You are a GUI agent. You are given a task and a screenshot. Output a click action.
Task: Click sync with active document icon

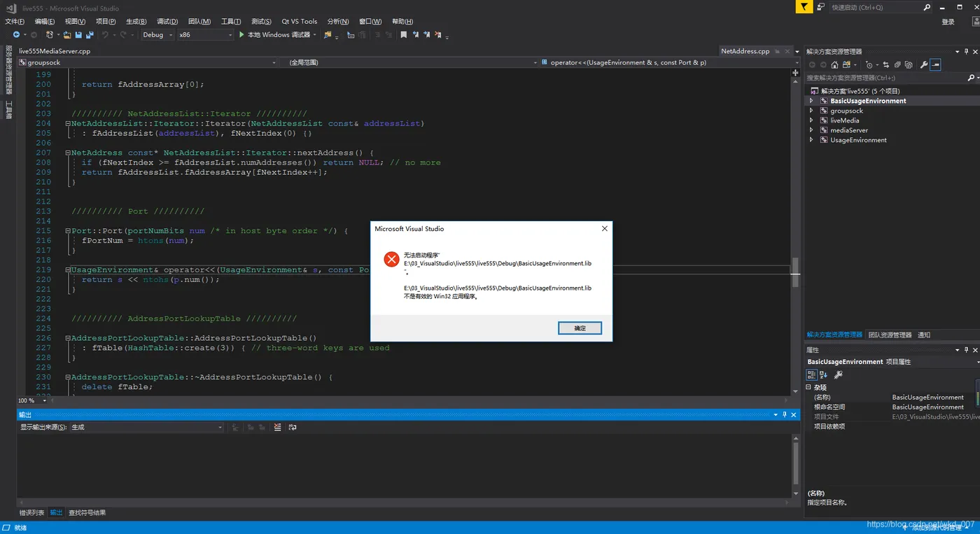[885, 64]
